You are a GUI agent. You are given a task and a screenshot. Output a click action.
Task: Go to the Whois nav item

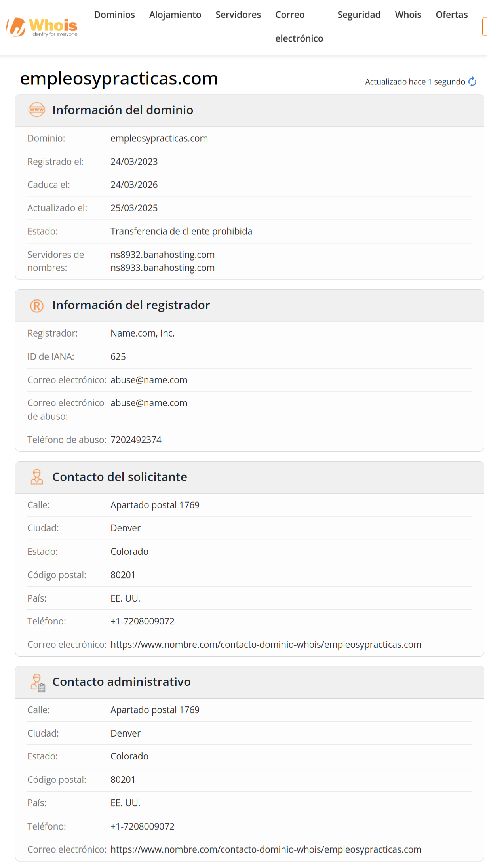[408, 15]
